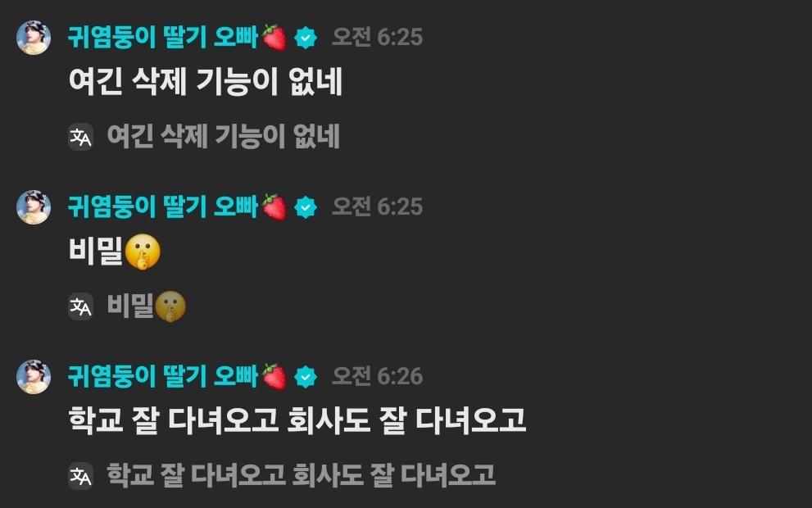This screenshot has width=812, height=508.
Task: Click translate icon under the '학교 잘 다녀오고' message
Action: (x=81, y=476)
